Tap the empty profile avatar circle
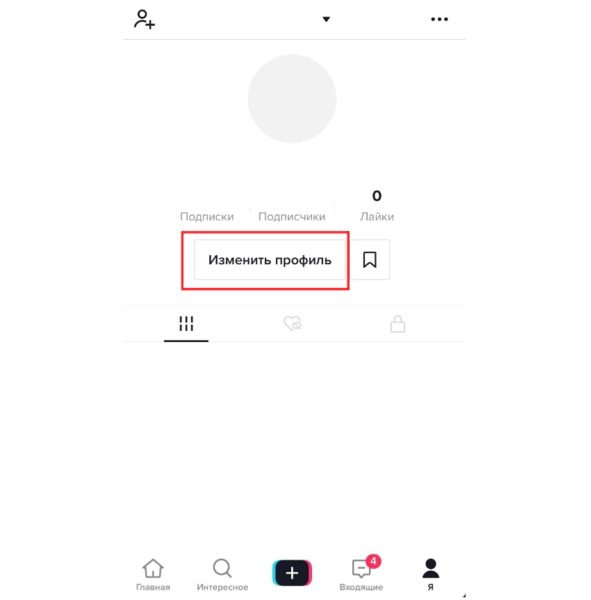Image resolution: width=591 pixels, height=600 pixels. coord(292,99)
